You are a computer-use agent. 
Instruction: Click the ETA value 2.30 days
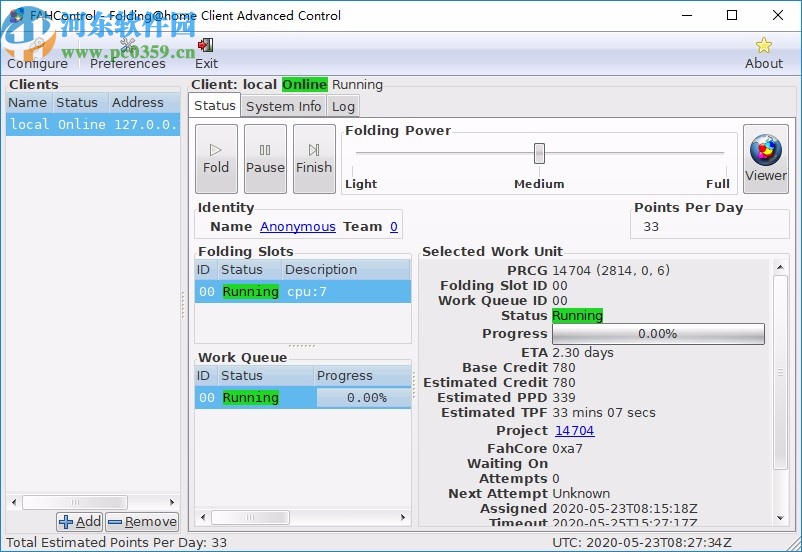coord(583,353)
